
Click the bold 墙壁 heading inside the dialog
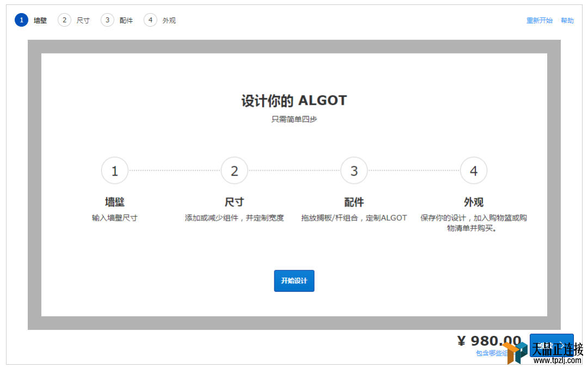(115, 202)
